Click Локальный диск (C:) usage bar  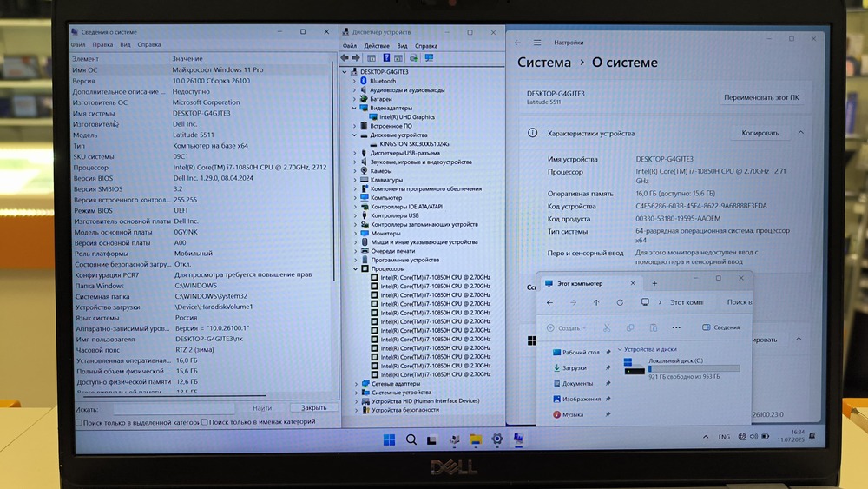click(694, 368)
